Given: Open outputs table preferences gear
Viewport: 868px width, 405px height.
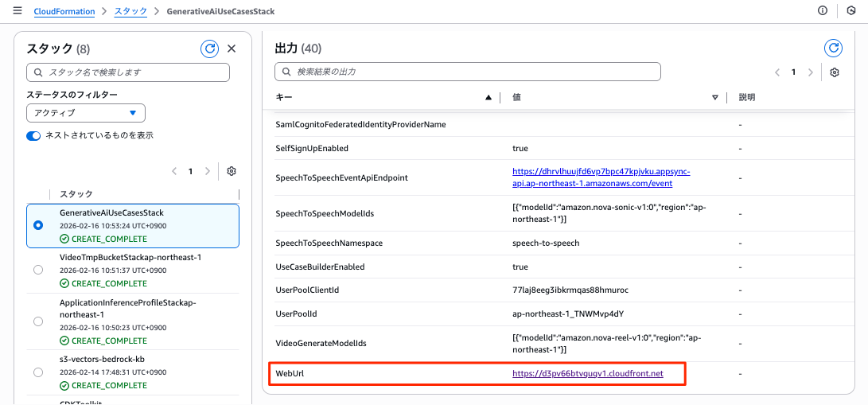Looking at the screenshot, I should coord(834,72).
